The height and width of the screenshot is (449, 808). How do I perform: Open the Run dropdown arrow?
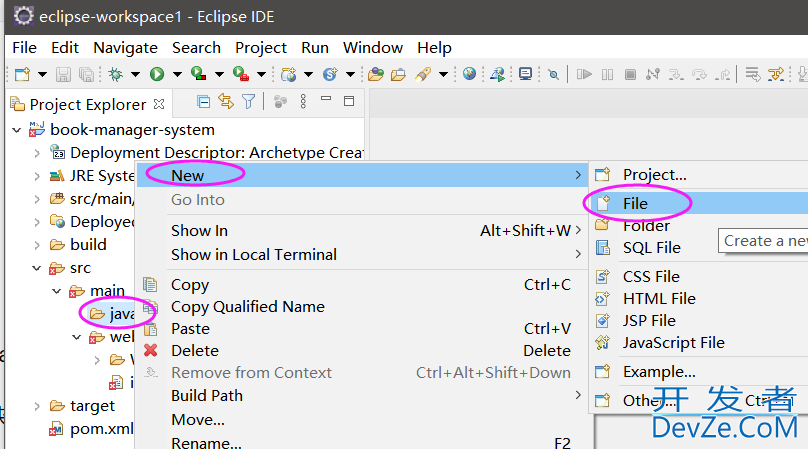coord(177,75)
